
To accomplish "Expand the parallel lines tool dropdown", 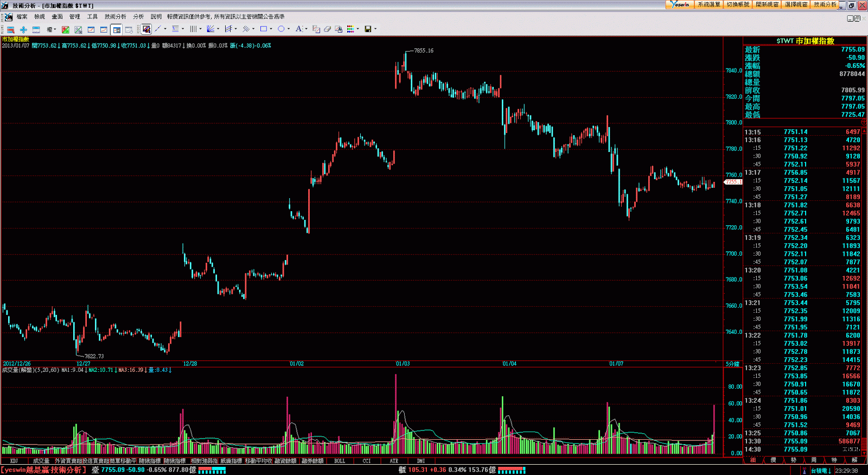I will click(x=253, y=29).
